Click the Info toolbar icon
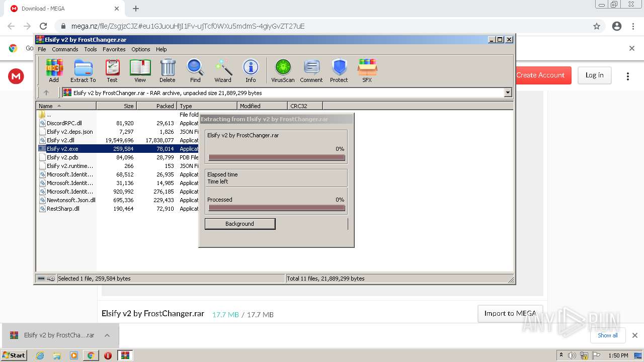The width and height of the screenshot is (644, 362). [x=251, y=70]
